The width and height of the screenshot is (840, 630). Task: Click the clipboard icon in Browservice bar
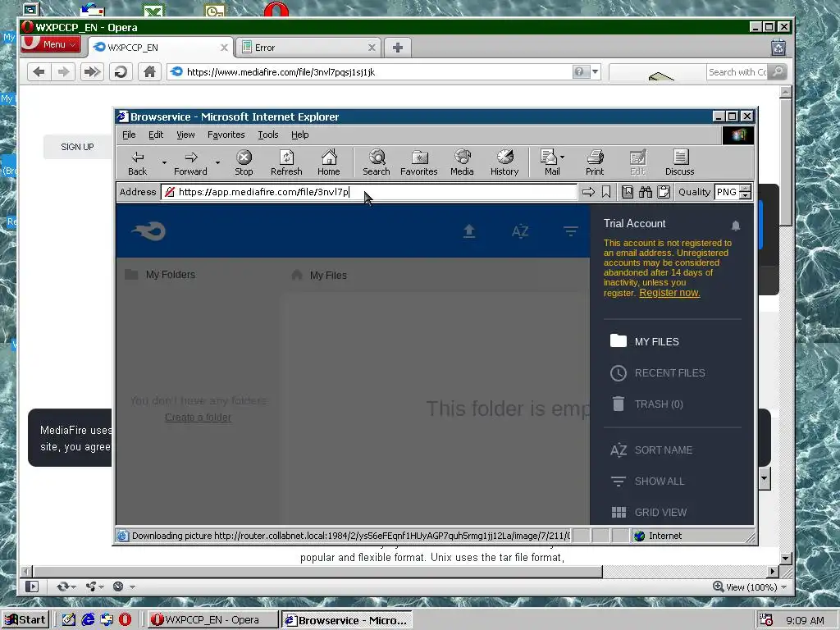(x=664, y=192)
